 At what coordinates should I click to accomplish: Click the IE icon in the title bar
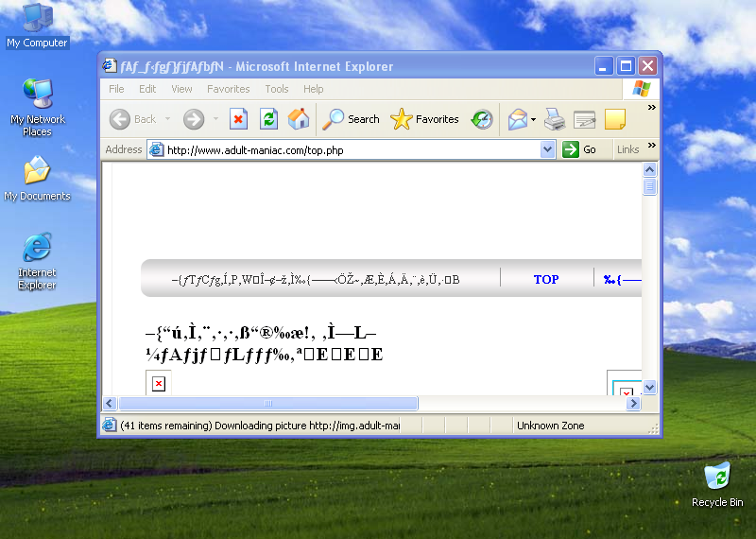pos(110,65)
